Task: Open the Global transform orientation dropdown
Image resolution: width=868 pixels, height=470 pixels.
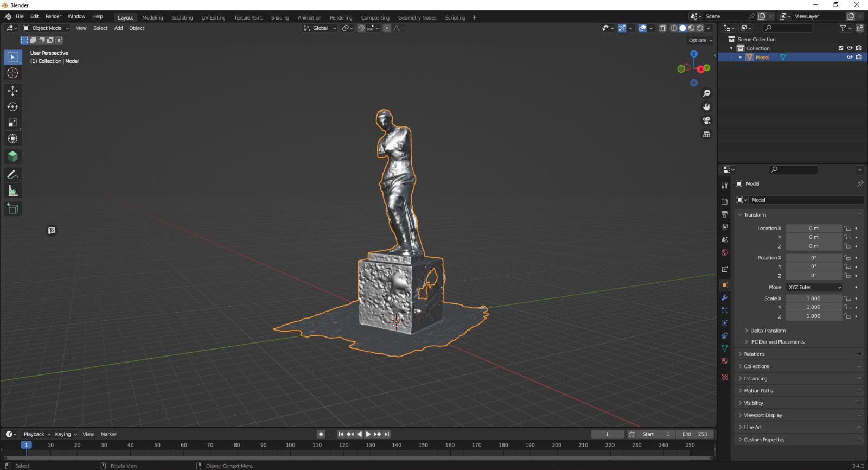Action: tap(320, 28)
